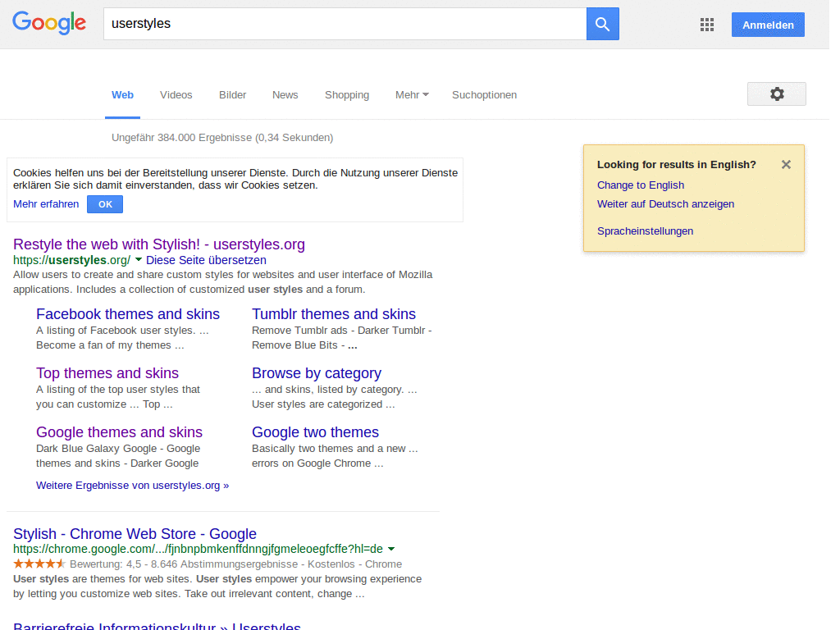Click Diese Seite übersetzen
The image size is (840, 630).
click(x=206, y=260)
